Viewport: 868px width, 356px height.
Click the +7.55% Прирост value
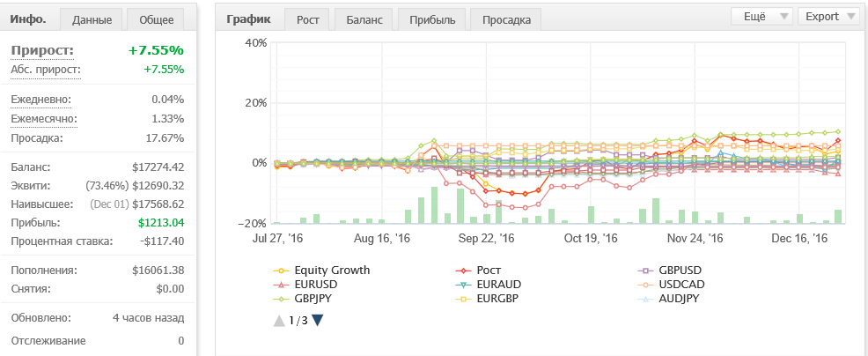(x=156, y=51)
